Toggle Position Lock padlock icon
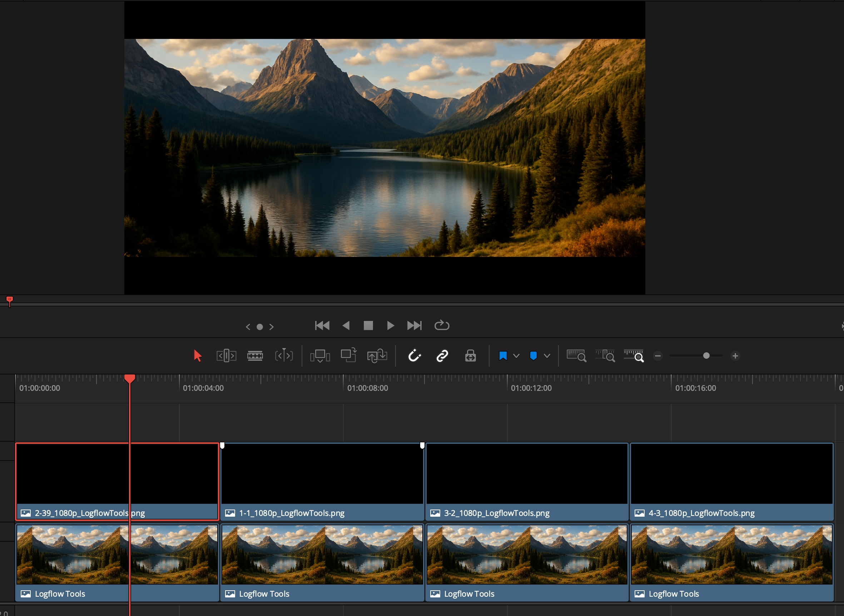844x616 pixels. [x=471, y=356]
